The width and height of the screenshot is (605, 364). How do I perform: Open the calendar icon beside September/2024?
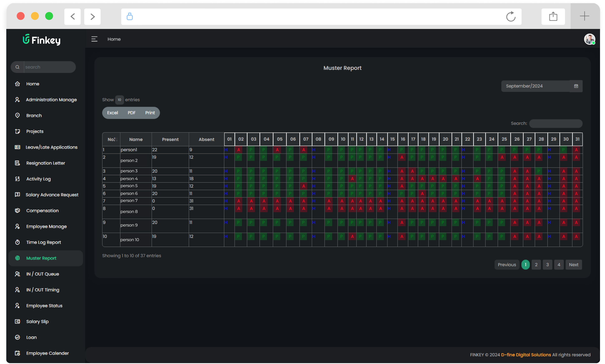coord(576,86)
